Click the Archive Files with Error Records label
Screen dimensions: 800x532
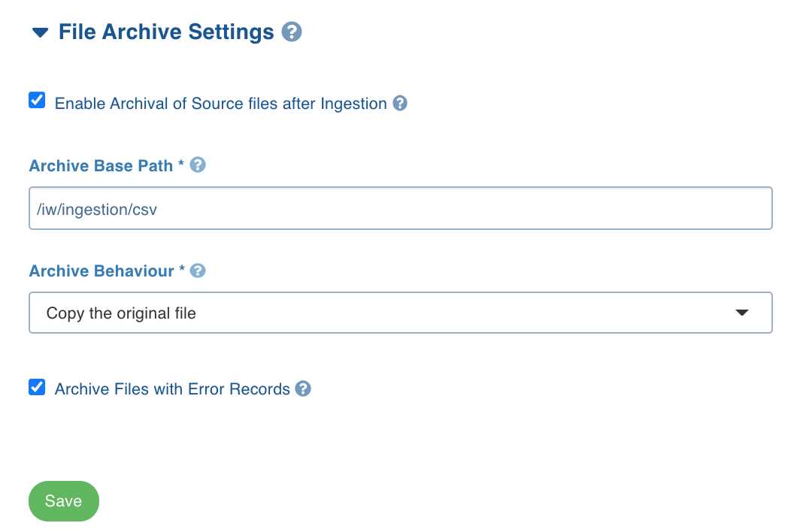[172, 389]
